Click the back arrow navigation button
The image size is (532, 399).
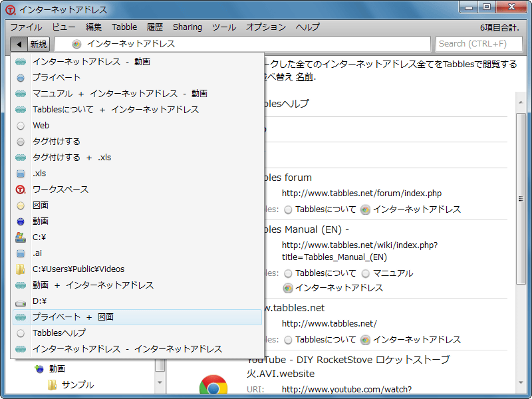pyautogui.click(x=19, y=44)
